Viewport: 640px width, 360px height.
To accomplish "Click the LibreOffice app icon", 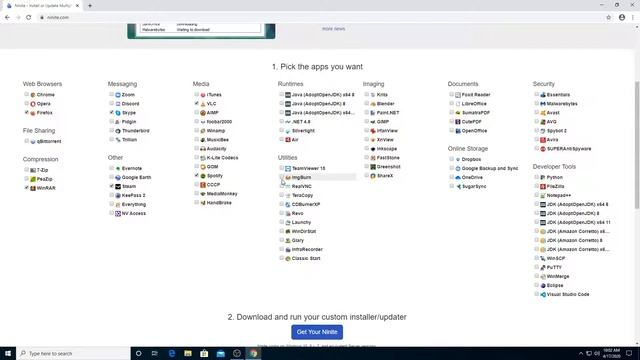I will (458, 104).
